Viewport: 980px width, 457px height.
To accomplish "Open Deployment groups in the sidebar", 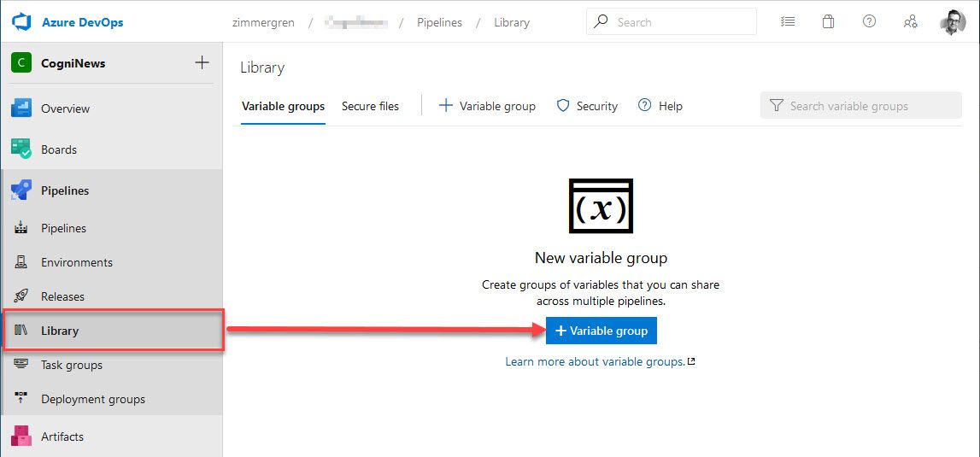I will pyautogui.click(x=93, y=399).
